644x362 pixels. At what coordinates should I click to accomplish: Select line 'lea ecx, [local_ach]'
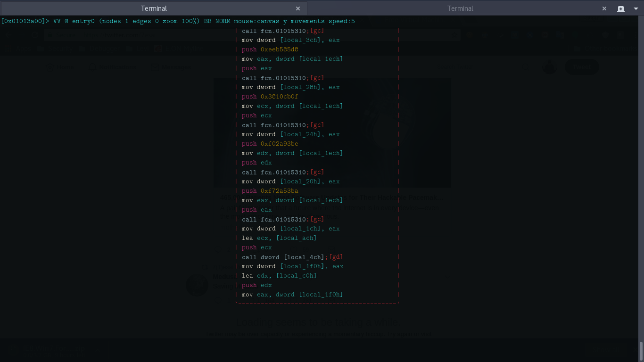click(x=280, y=238)
